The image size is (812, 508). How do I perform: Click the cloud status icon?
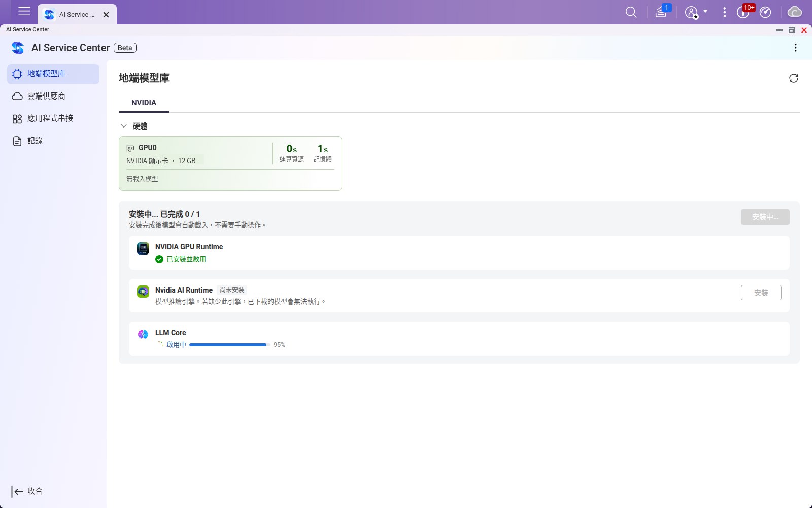click(x=795, y=12)
